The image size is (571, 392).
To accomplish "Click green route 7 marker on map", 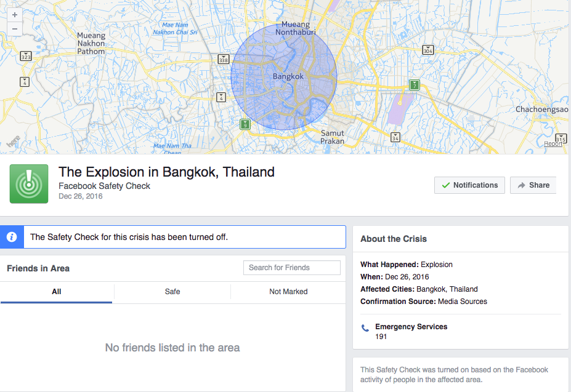I will click(415, 85).
